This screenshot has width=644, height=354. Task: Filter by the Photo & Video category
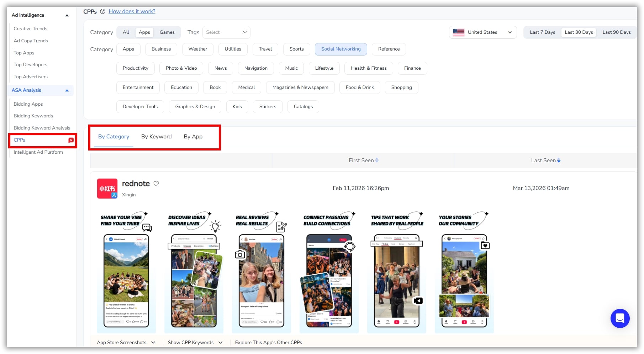click(181, 68)
